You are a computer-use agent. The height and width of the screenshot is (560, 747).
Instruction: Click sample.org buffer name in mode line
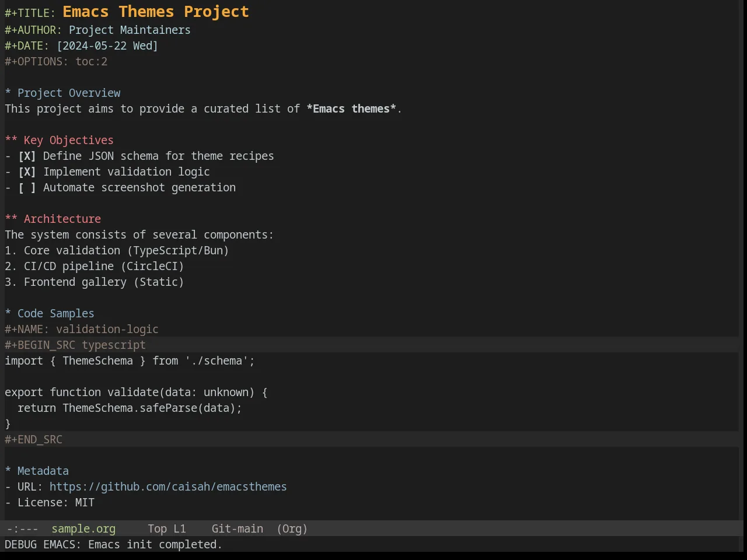click(x=83, y=529)
